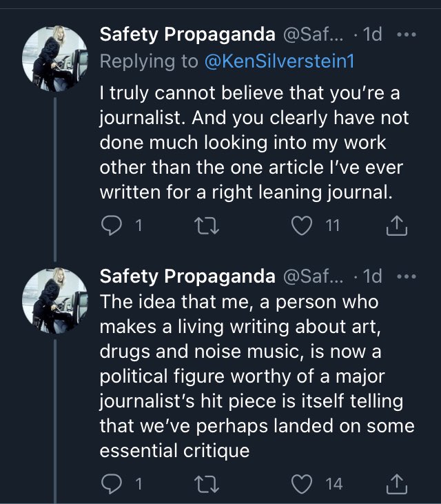This screenshot has width=441, height=504.
Task: Share the first tweet via share icon
Action: coord(397,227)
